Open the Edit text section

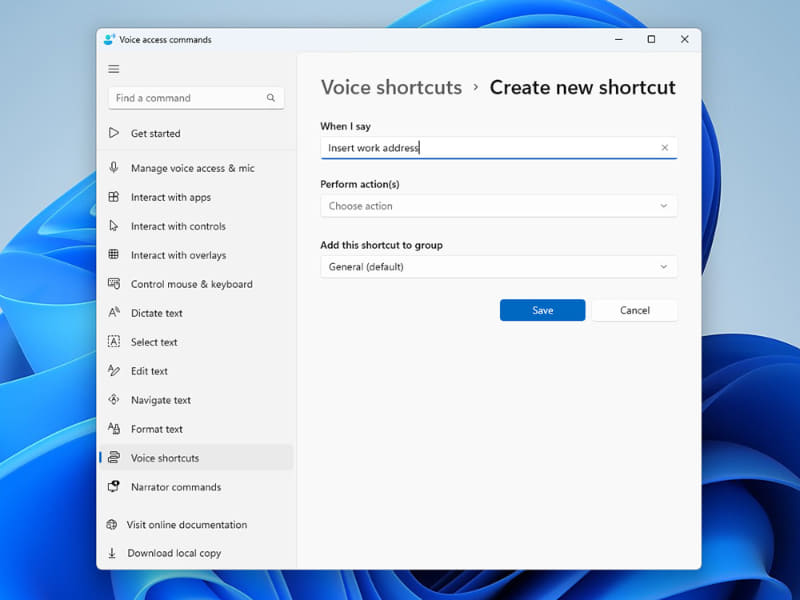[x=150, y=371]
